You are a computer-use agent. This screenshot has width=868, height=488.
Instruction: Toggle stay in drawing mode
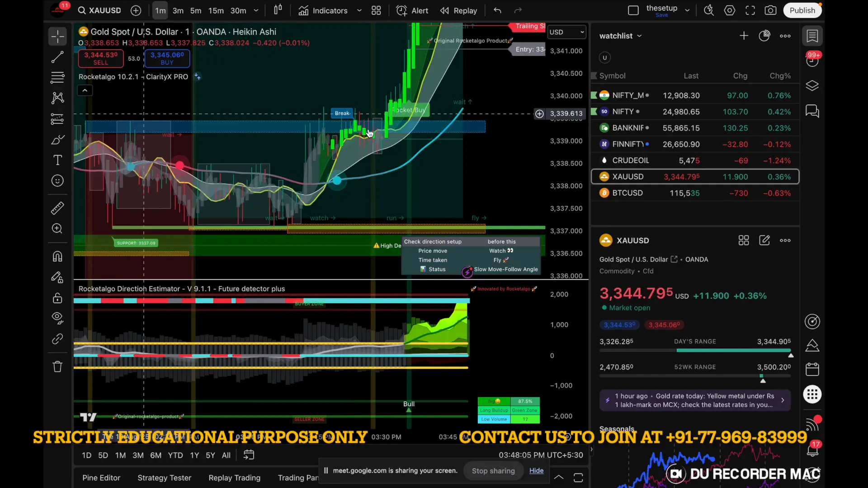[57, 277]
